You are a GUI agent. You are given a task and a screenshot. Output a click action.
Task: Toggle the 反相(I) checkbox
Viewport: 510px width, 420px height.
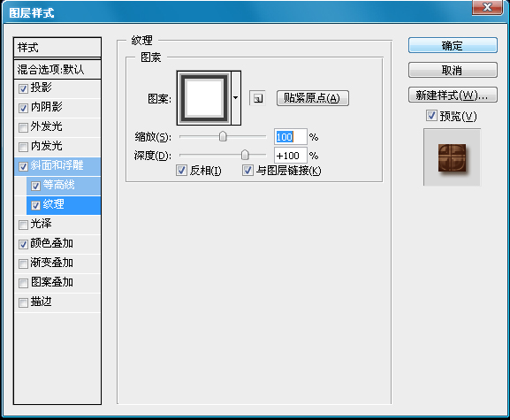point(181,170)
